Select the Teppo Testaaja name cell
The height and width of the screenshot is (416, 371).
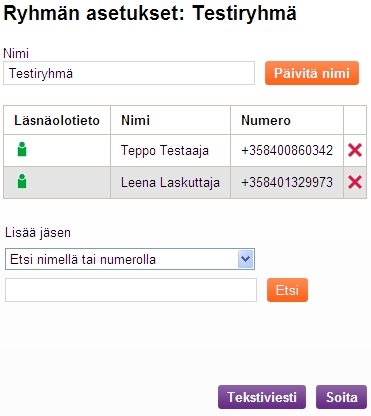point(170,150)
